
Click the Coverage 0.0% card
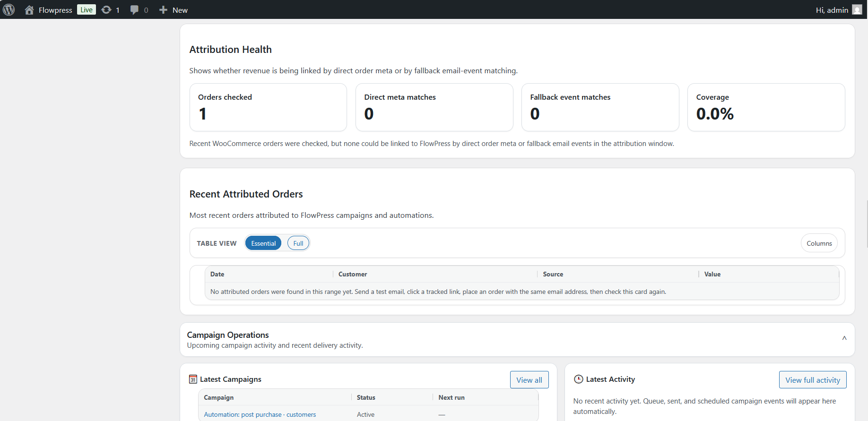pos(766,107)
